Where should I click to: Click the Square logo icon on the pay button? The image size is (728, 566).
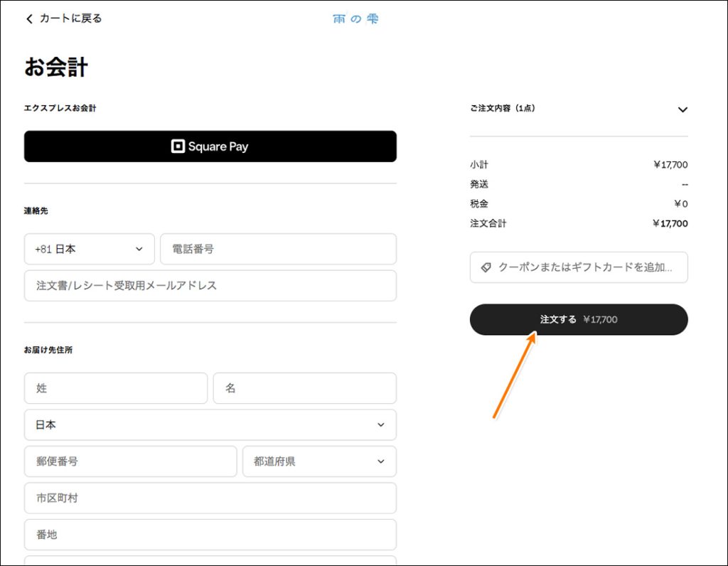tap(178, 146)
